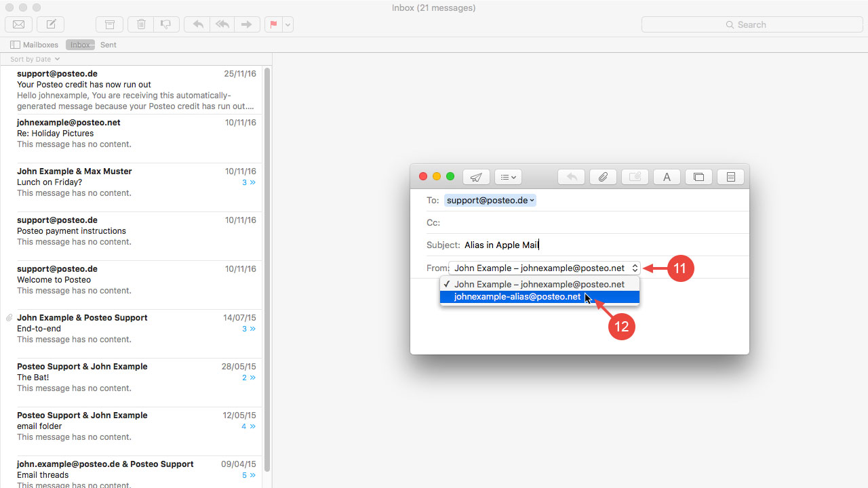Click inside the Search field
The image size is (868, 488).
tap(751, 24)
